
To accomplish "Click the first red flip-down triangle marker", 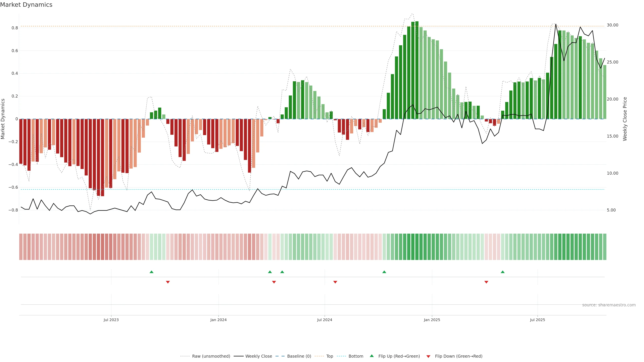I will (x=168, y=282).
